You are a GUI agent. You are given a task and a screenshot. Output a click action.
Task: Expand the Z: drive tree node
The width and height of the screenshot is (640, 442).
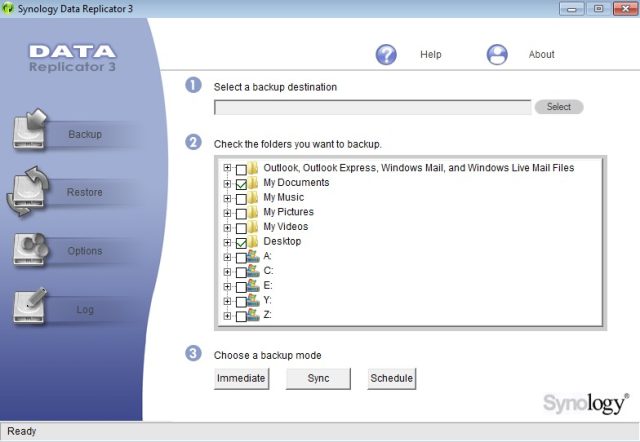pos(227,316)
